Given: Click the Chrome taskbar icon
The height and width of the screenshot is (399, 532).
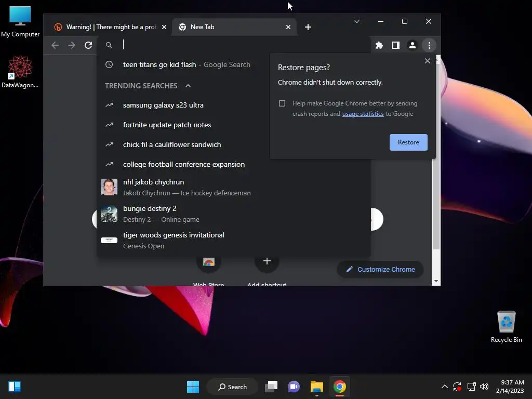Looking at the screenshot, I should point(339,387).
